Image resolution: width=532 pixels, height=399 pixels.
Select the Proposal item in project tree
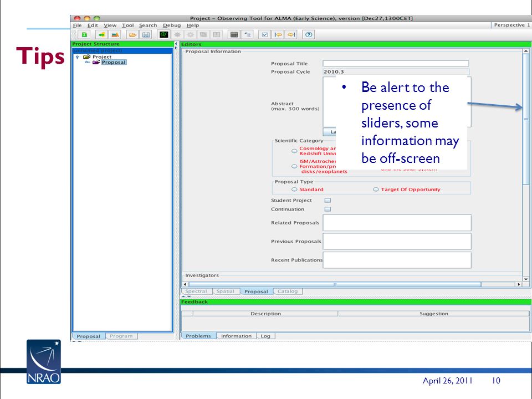[x=114, y=62]
